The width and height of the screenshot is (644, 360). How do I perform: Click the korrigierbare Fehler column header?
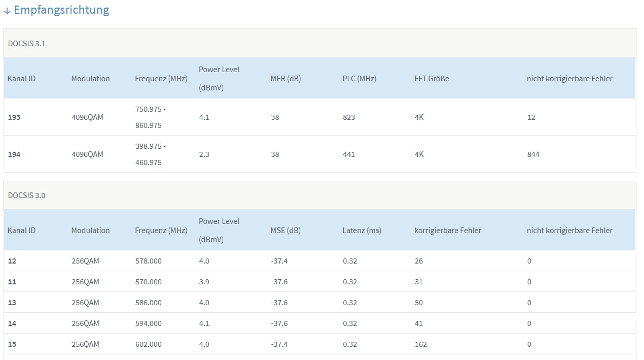[x=447, y=231]
